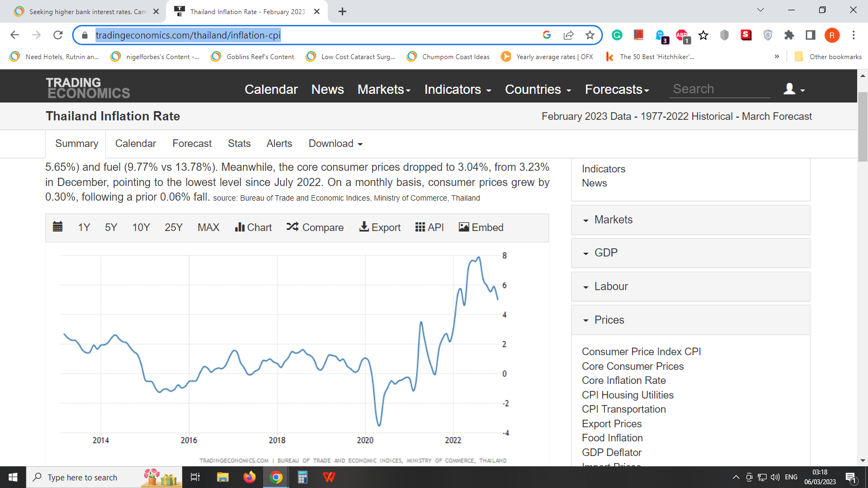
Task: Switch to the Alerts tab
Action: [x=279, y=144]
